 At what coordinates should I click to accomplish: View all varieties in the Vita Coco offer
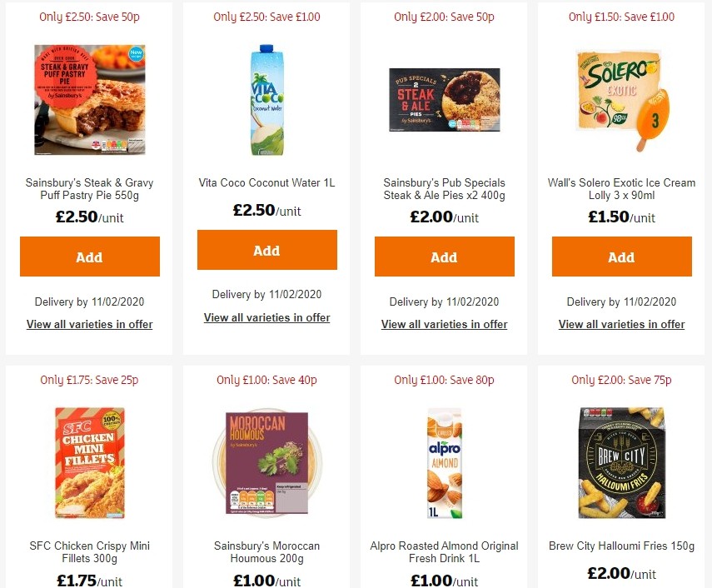(266, 317)
